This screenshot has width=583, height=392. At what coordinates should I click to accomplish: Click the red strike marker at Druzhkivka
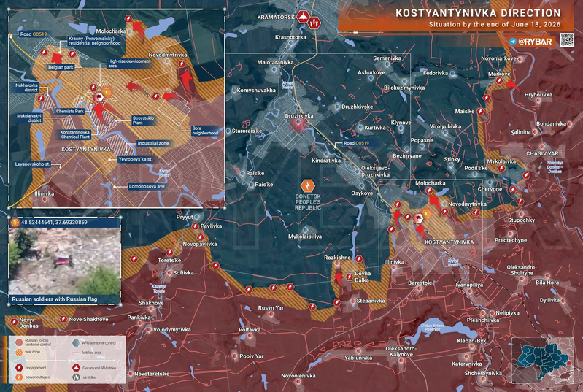(298, 125)
